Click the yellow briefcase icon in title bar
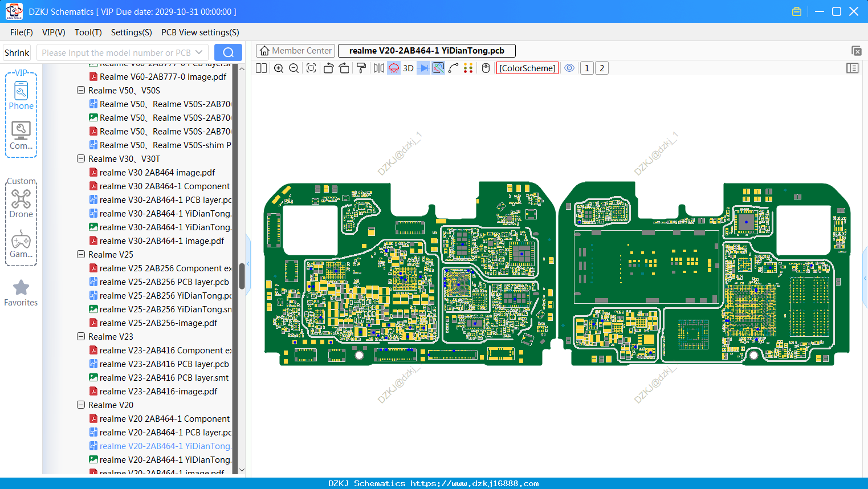 (797, 11)
